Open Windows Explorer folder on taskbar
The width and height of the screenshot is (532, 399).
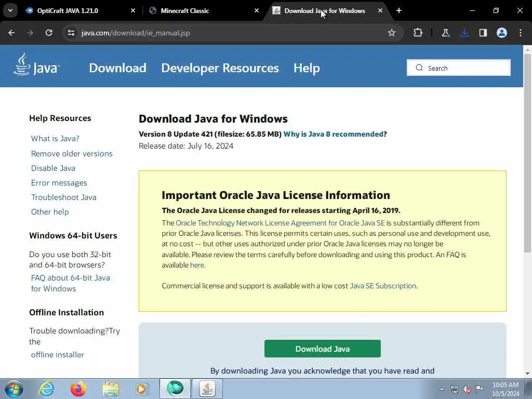click(x=111, y=389)
